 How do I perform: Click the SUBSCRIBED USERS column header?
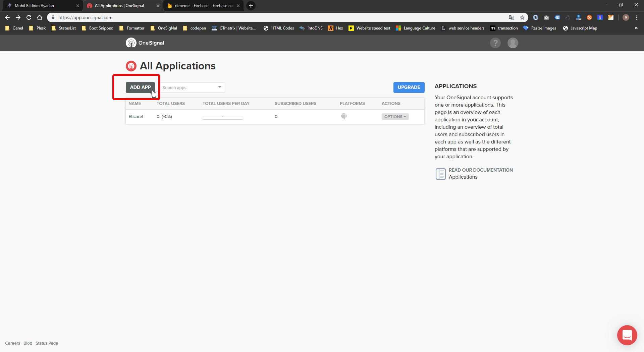click(x=296, y=104)
